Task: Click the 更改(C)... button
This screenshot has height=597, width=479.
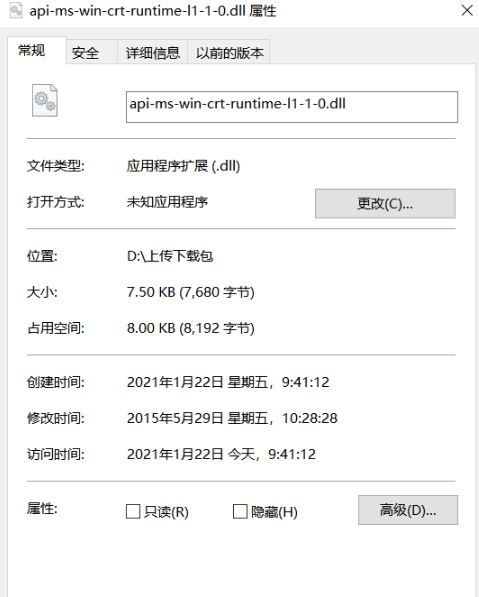Action: click(385, 204)
